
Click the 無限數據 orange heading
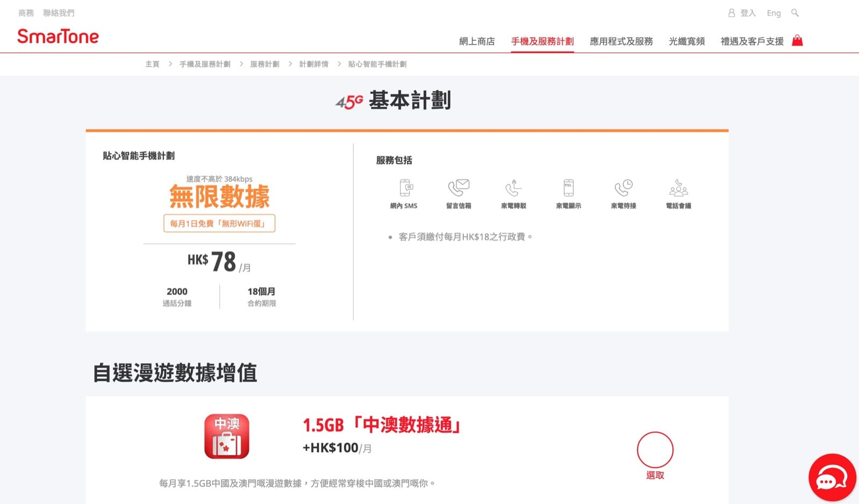point(219,196)
